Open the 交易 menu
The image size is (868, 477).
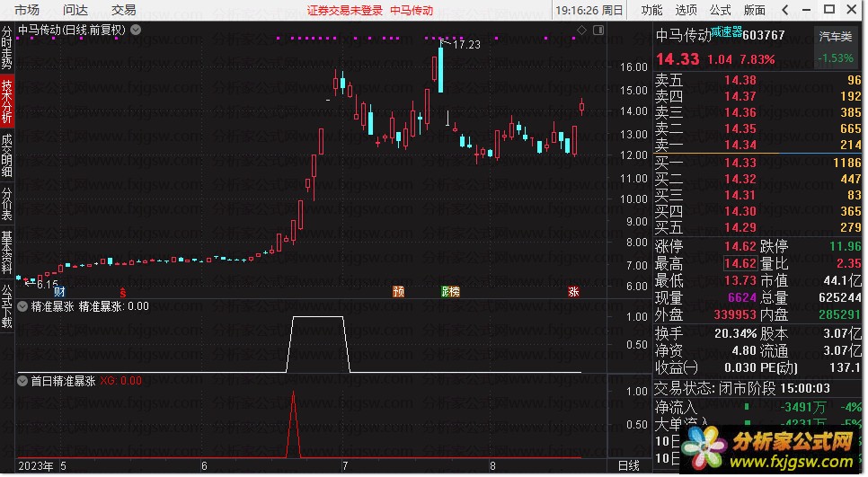(x=123, y=10)
